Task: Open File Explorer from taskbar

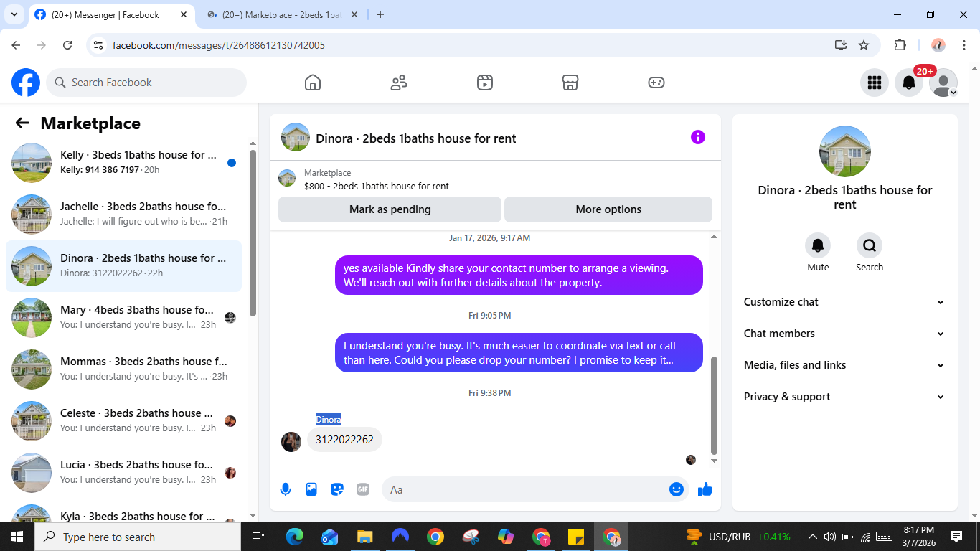Action: pos(365,537)
